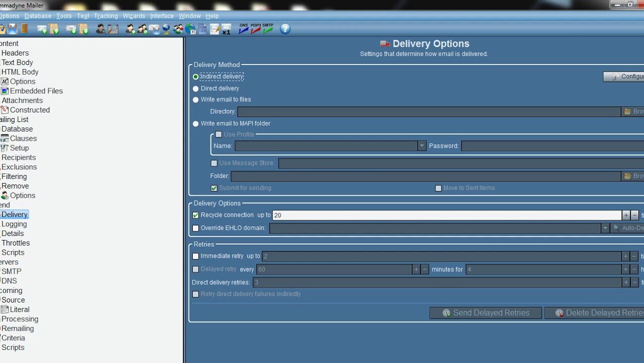Increase Recycle connection count with plus
The image size is (644, 363).
pyautogui.click(x=626, y=215)
